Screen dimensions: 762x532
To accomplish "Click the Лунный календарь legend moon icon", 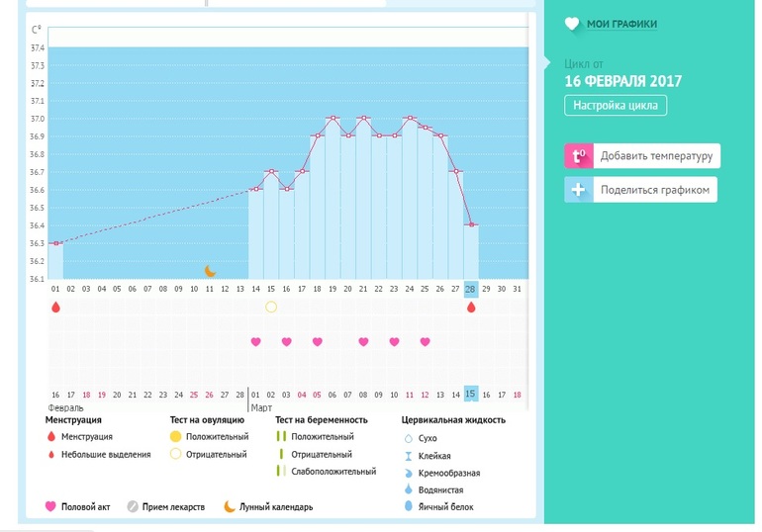I will click(x=229, y=507).
